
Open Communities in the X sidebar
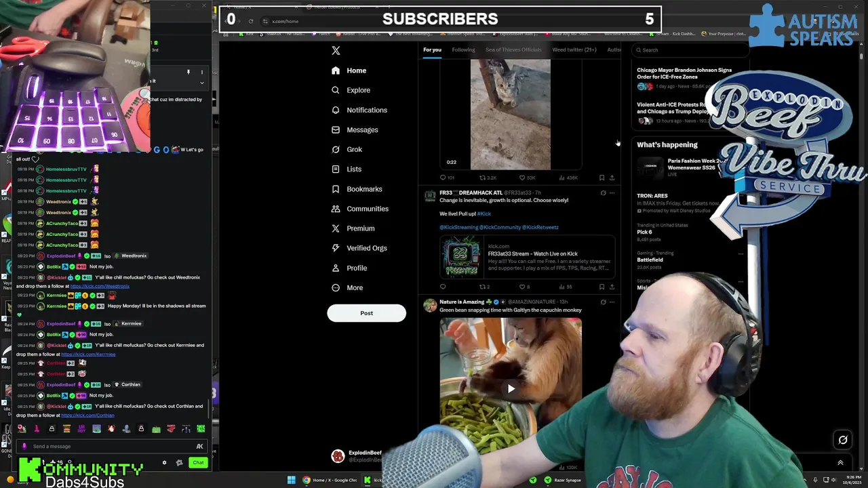pos(359,209)
